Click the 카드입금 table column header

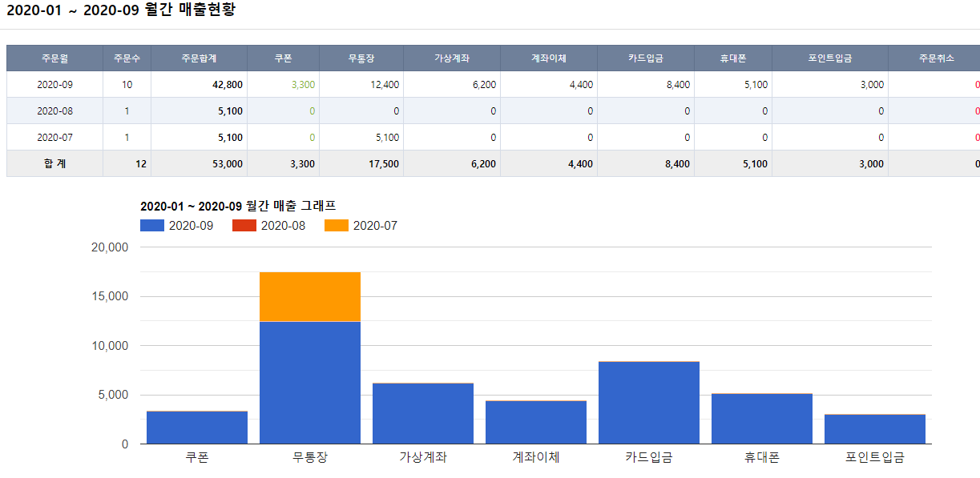[646, 58]
